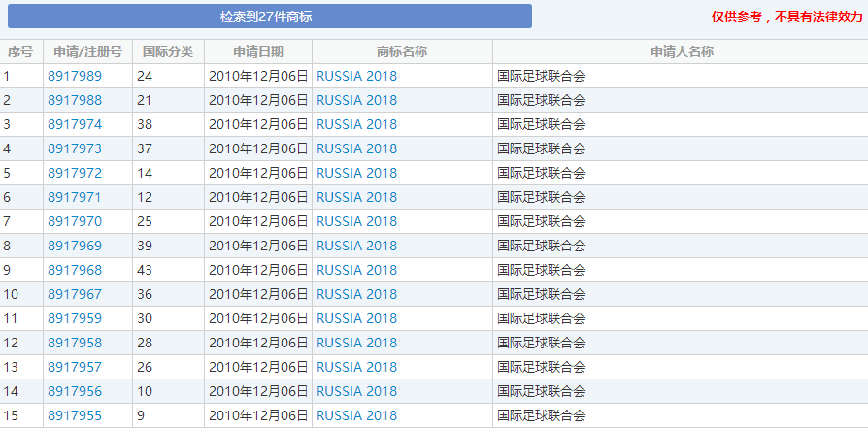Open application number 8917970
868x428 pixels.
coord(75,222)
